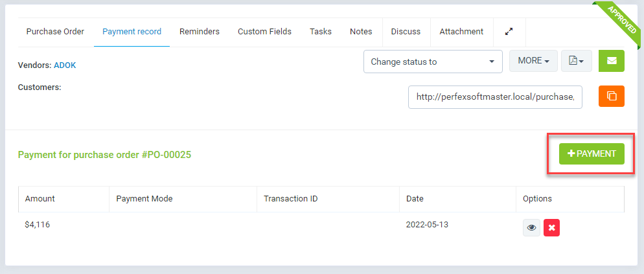Delete the $4,116 payment with red X

pyautogui.click(x=552, y=228)
